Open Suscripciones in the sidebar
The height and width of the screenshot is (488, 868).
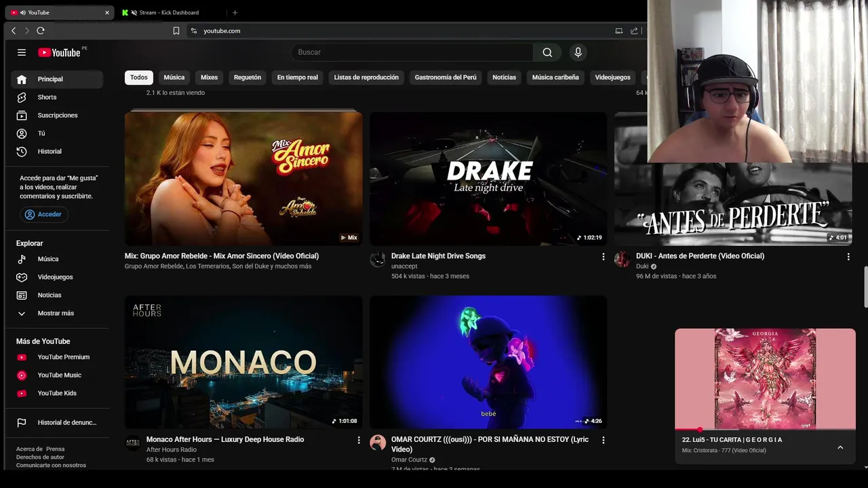57,115
